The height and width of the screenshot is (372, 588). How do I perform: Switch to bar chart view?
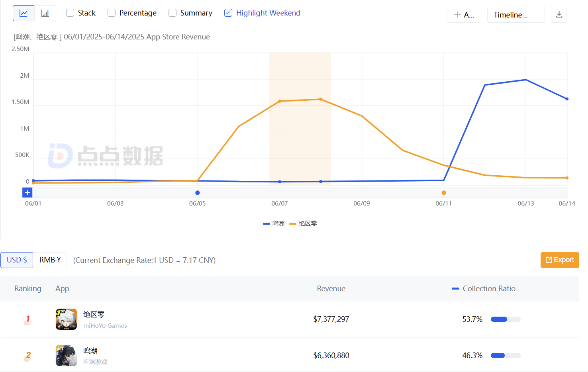(x=45, y=13)
